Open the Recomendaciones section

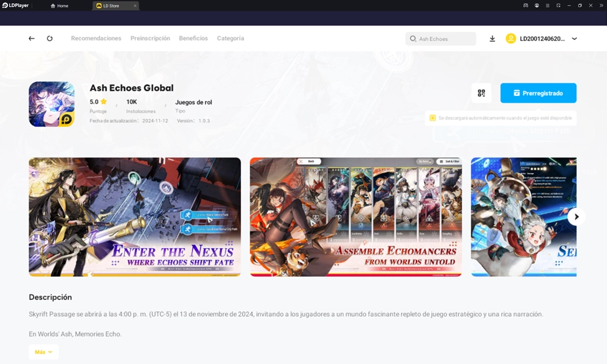96,39
